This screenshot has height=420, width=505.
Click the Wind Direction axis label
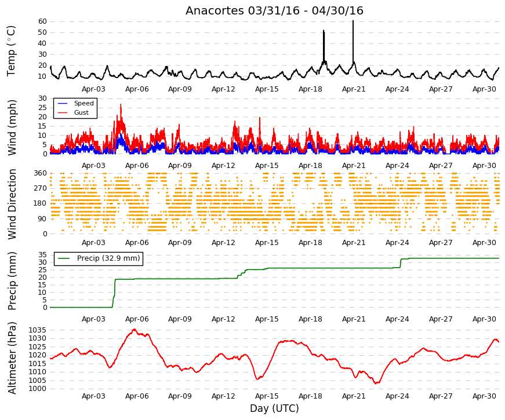[12, 204]
